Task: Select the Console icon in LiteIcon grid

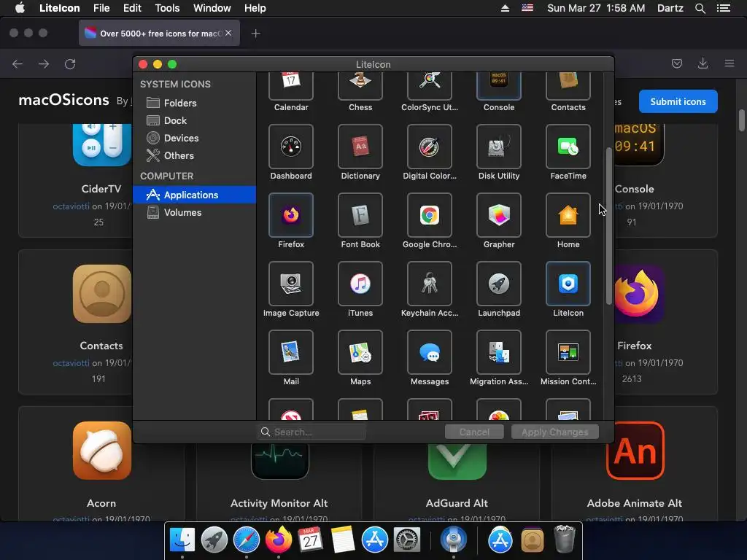Action: [499, 86]
